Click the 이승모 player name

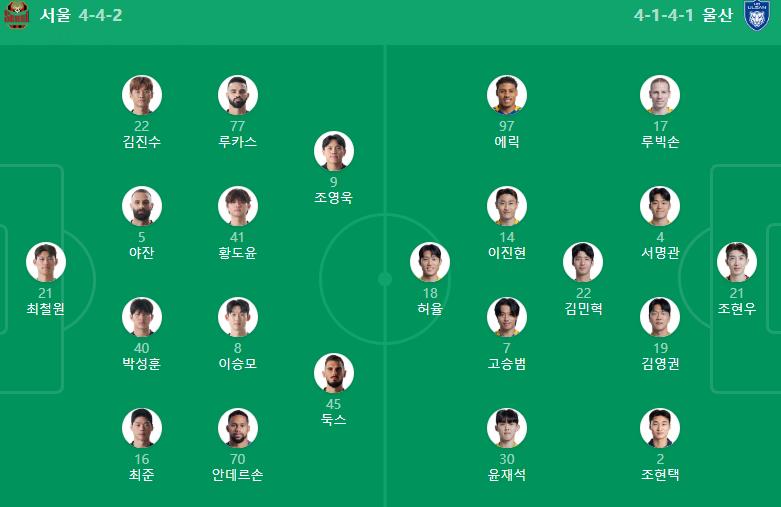coord(238,364)
